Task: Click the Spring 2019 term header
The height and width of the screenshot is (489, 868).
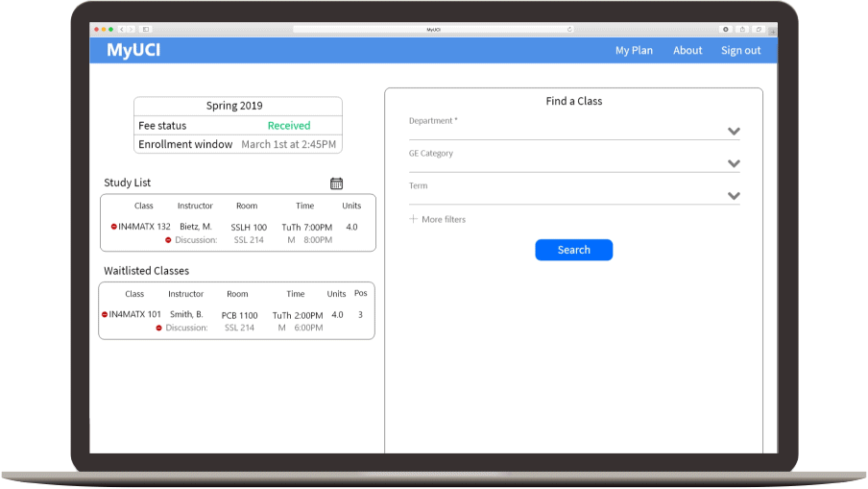Action: click(x=234, y=106)
